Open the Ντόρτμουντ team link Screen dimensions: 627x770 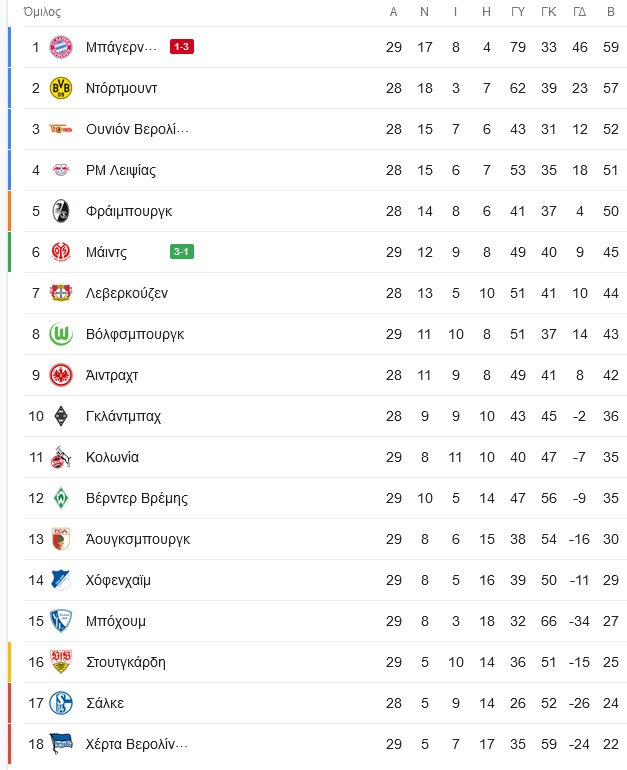point(121,88)
